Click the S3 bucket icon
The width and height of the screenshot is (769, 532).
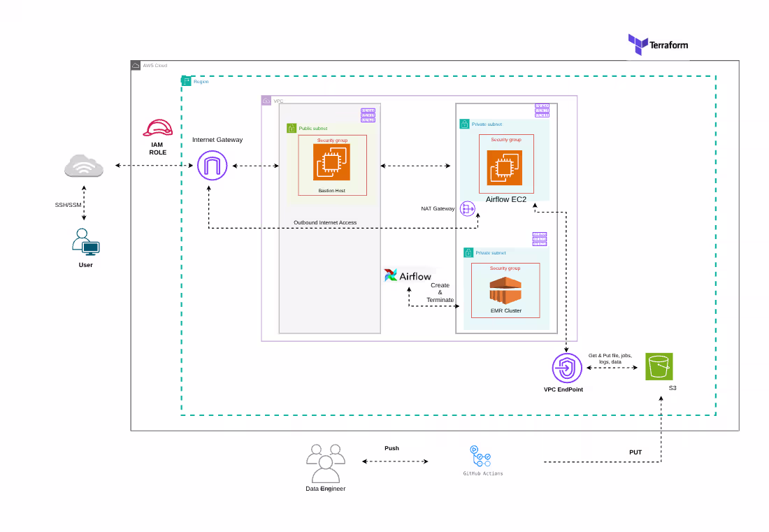click(x=659, y=366)
